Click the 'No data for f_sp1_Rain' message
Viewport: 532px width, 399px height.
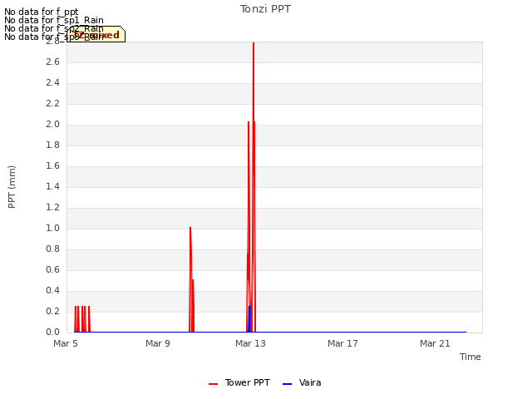(54, 20)
